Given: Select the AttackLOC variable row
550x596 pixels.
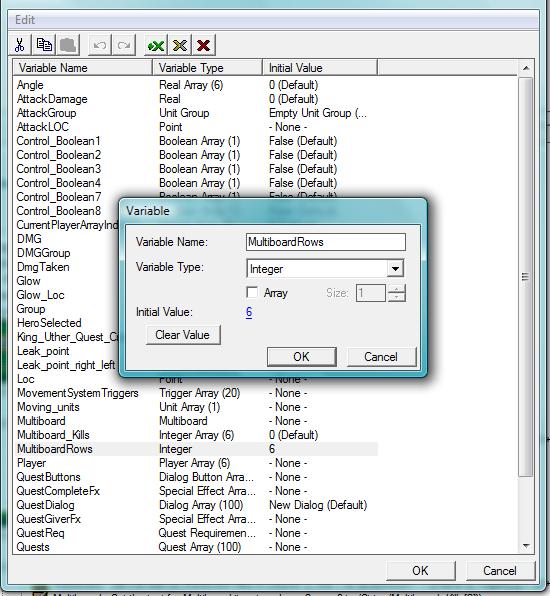Looking at the screenshot, I should [196, 127].
